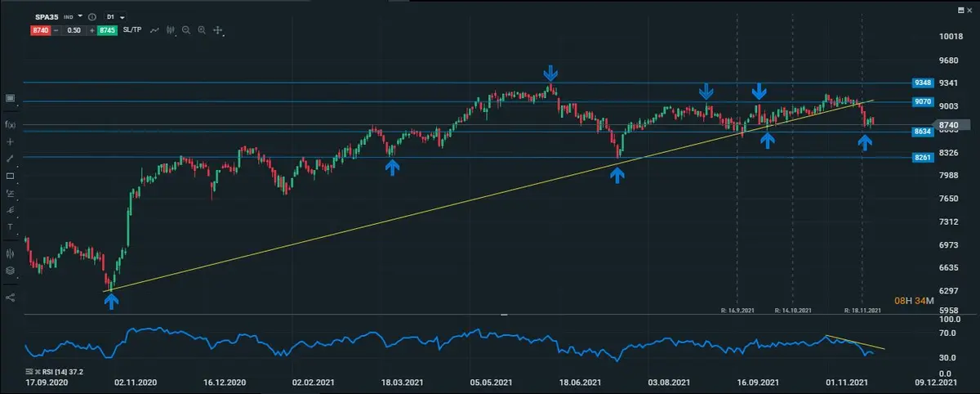Screen dimensions: 980x394
Task: Open the f(x) indicators tool
Action: coord(11,124)
